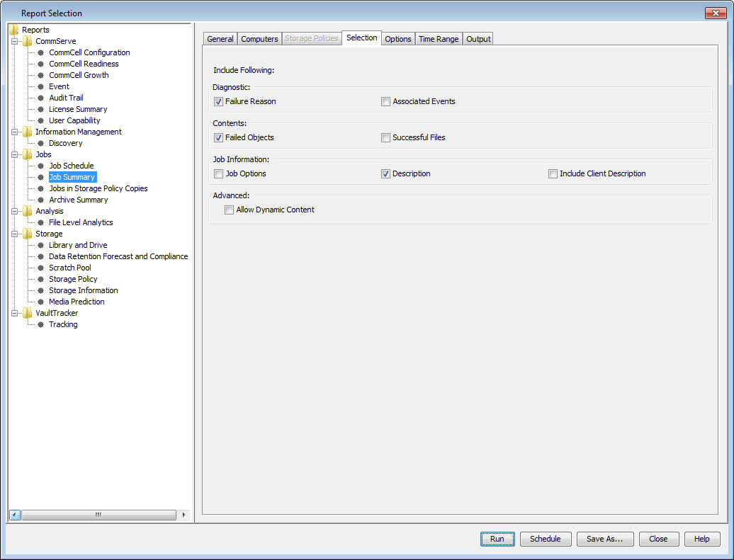Select Jobs in Storage Policy Copies report

98,188
